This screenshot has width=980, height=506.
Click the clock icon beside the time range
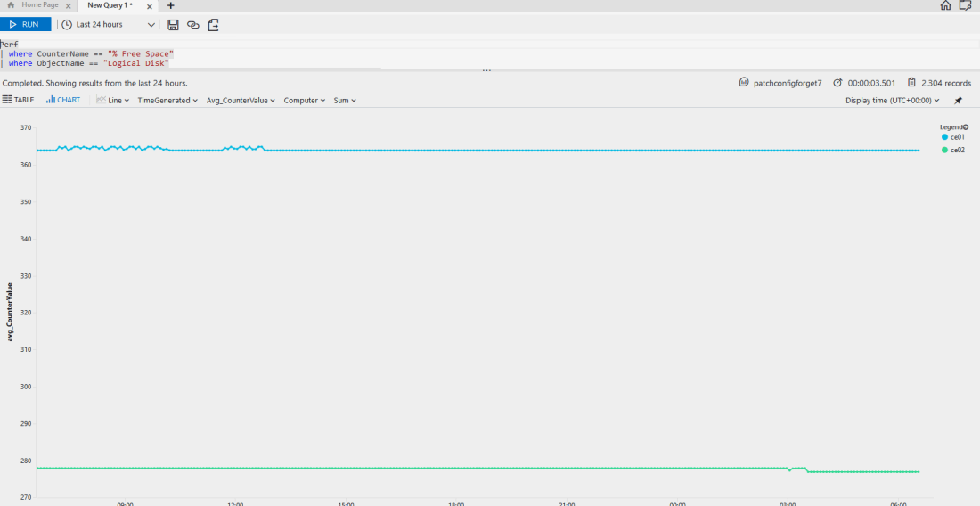point(67,24)
